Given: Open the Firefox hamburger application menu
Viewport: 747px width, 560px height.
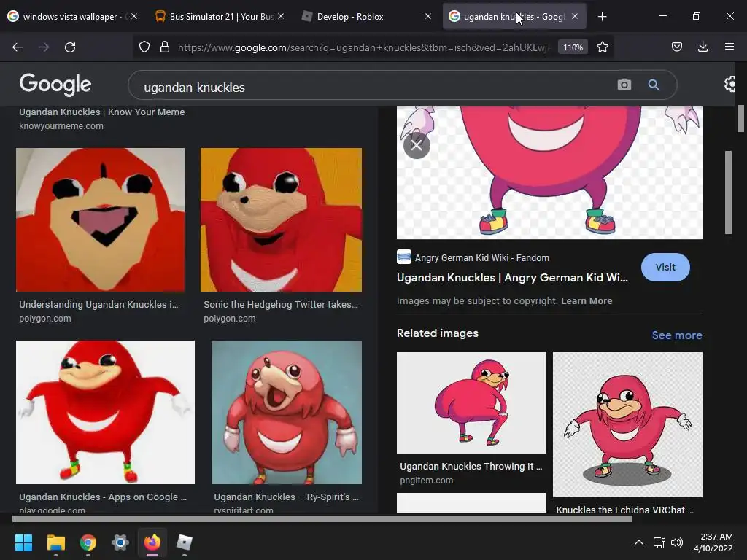Looking at the screenshot, I should click(729, 47).
